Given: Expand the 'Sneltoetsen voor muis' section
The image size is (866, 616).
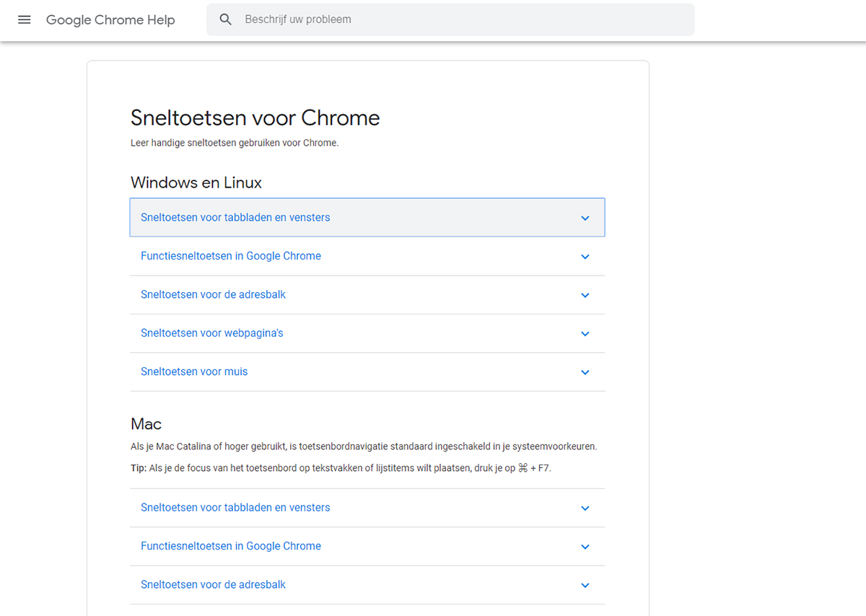Looking at the screenshot, I should [367, 372].
